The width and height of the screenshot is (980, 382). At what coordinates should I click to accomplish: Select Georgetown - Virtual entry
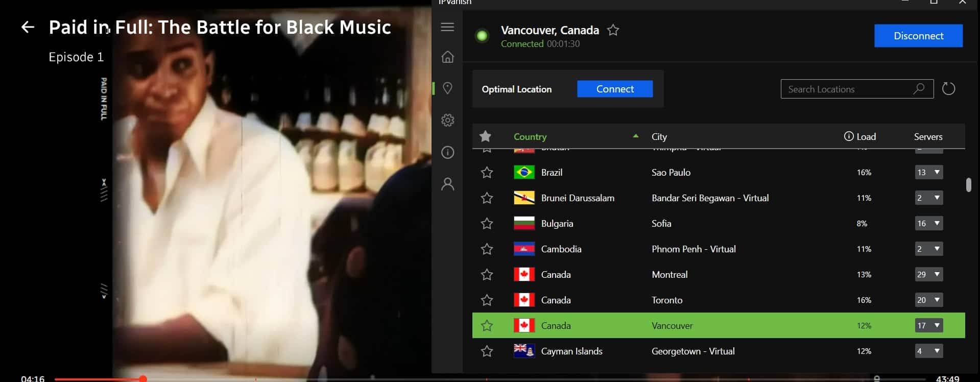pos(693,351)
